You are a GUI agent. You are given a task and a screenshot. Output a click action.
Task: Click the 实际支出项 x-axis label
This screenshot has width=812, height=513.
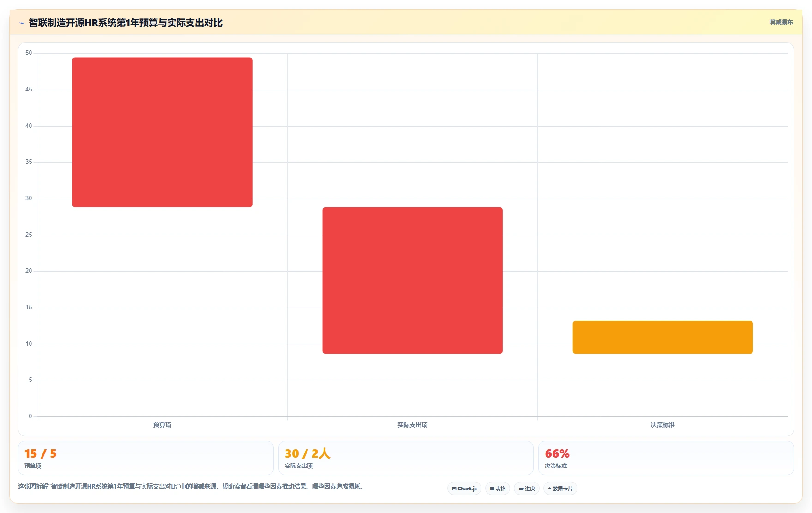[x=412, y=425]
